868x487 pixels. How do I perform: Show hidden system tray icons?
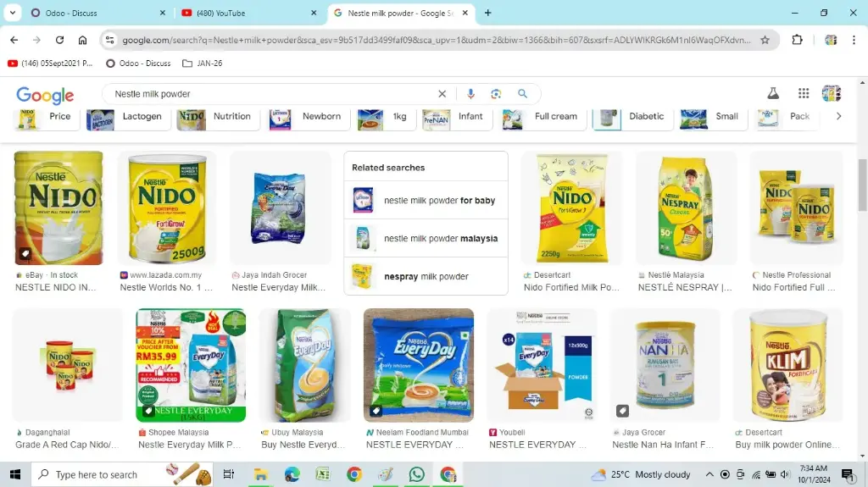click(x=709, y=474)
